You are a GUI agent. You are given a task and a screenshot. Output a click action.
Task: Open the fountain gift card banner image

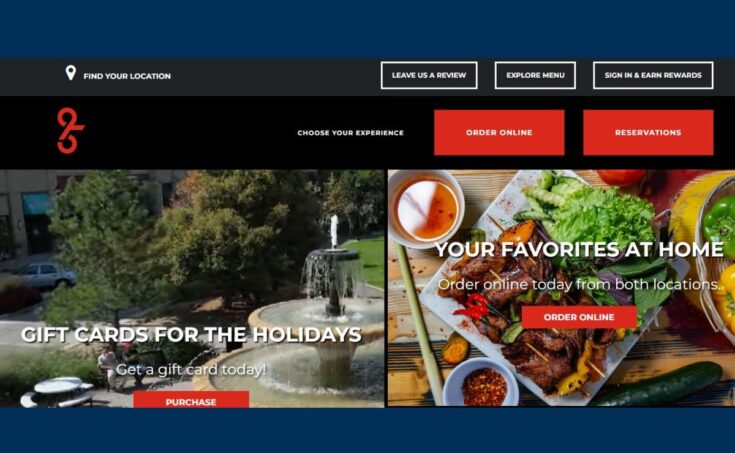tap(192, 288)
